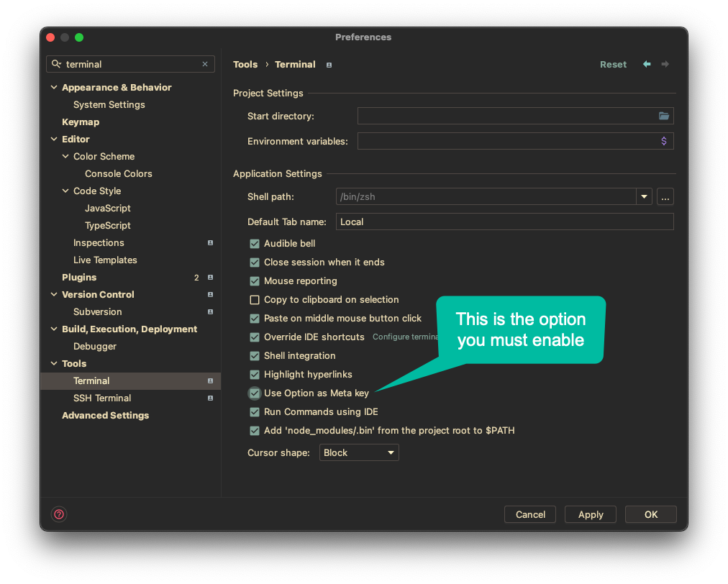Screen dimensions: 728x584
Task: Click the Apply button
Action: 590,514
